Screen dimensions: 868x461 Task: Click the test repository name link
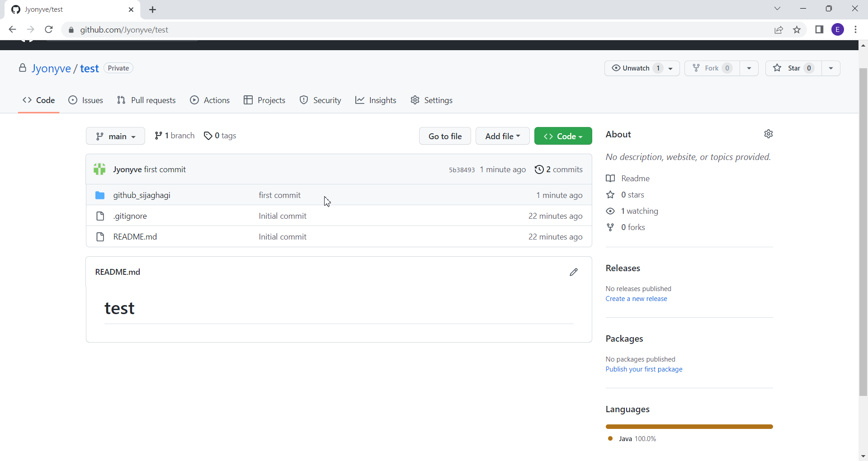90,69
